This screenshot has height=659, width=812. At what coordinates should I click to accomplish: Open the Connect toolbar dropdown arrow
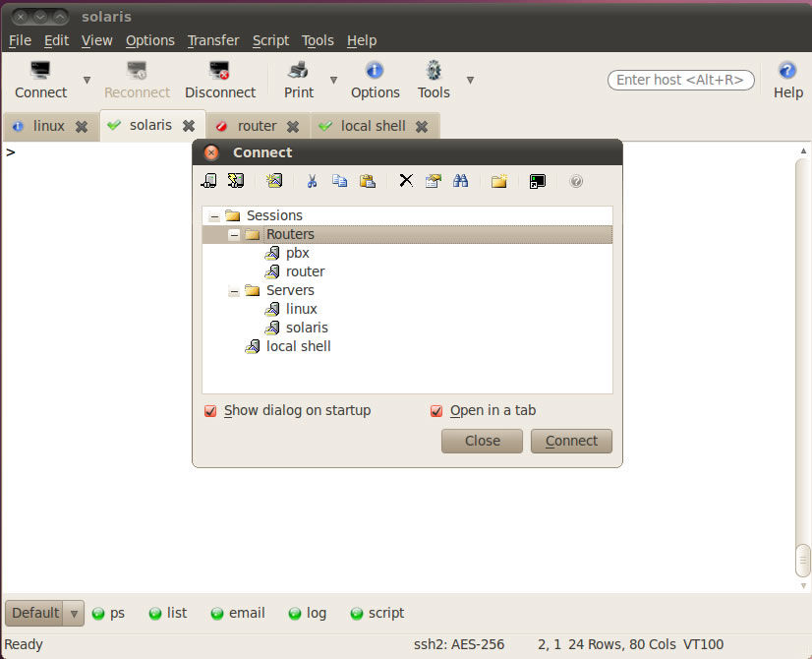click(x=87, y=80)
